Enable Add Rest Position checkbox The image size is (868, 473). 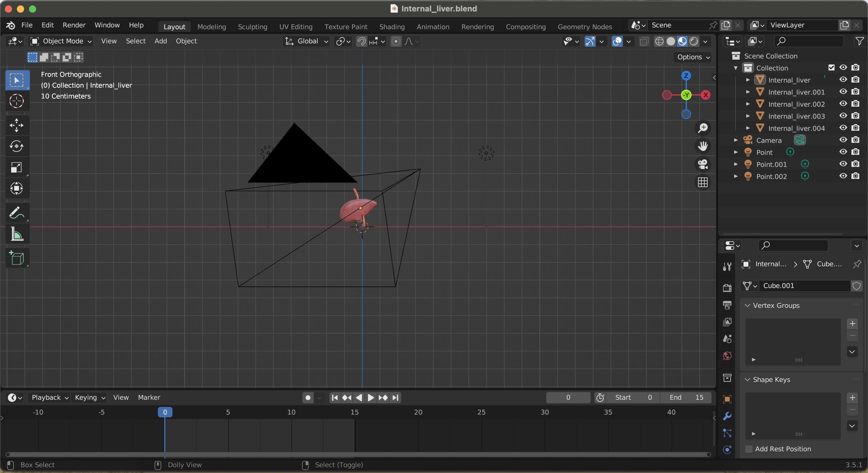749,449
